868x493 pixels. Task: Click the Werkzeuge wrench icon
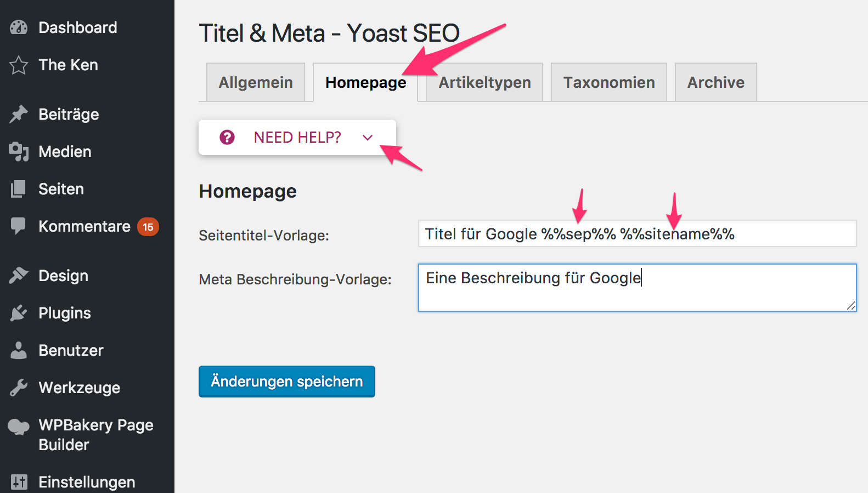[19, 388]
